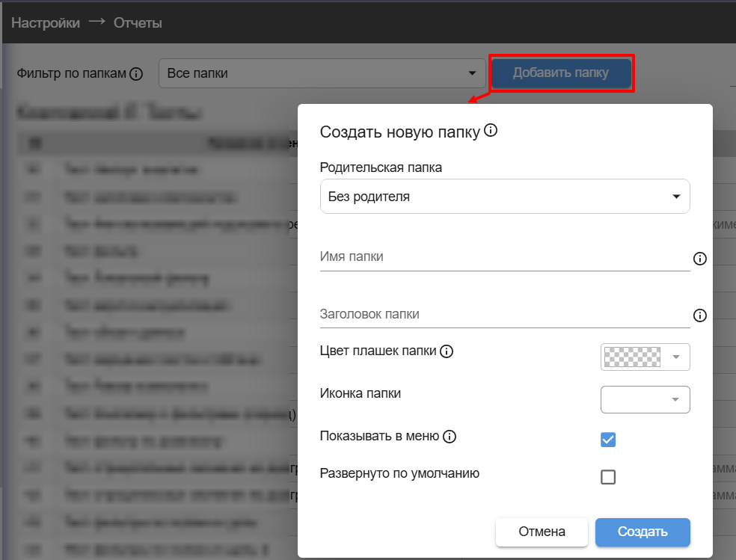This screenshot has width=736, height=560.
Task: Uncheck the Показывать в меню checkbox
Action: coord(608,440)
